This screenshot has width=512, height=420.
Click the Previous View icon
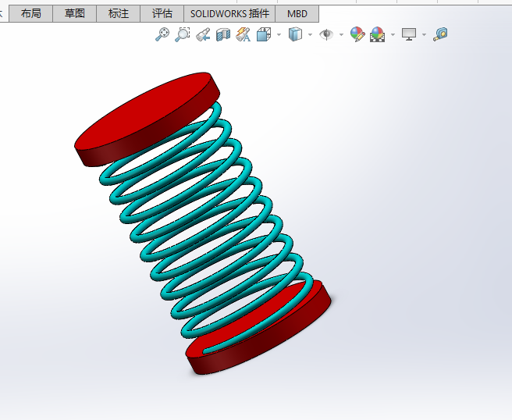pyautogui.click(x=203, y=34)
